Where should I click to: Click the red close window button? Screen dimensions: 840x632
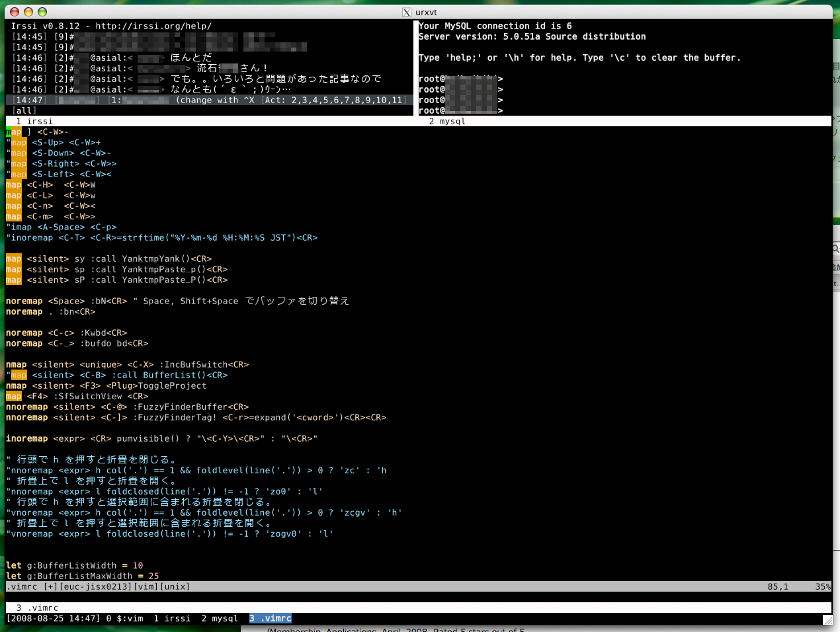click(15, 12)
